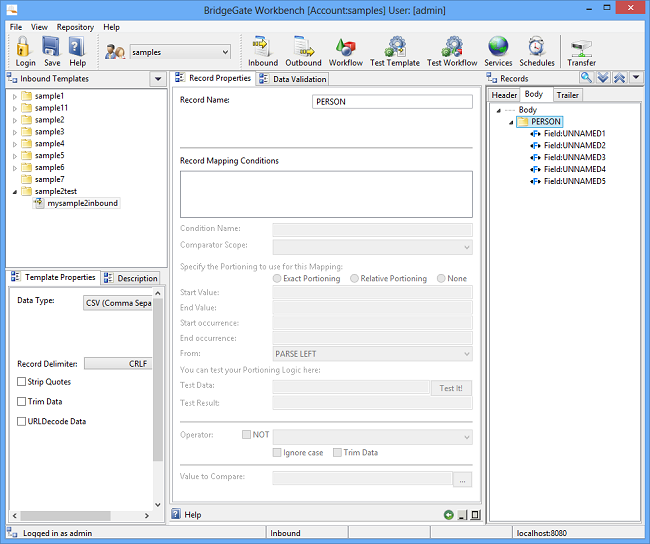Select the Exact Portioning radio button

(277, 279)
